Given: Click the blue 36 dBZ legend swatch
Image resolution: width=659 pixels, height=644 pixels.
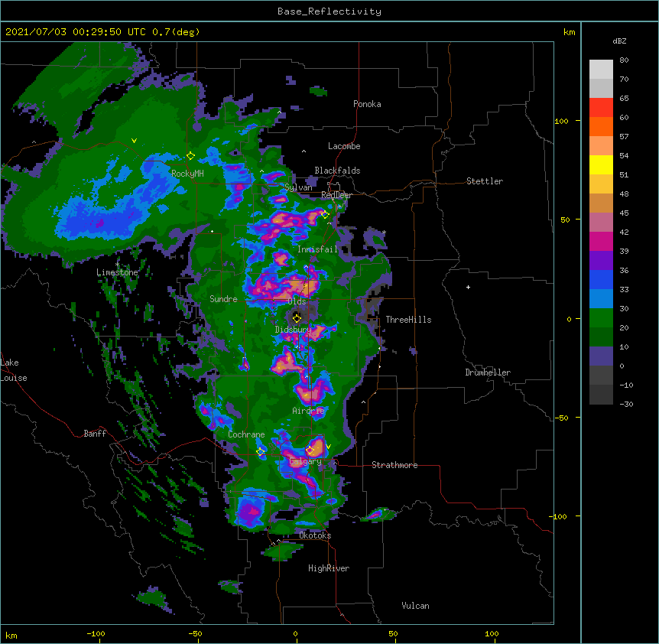Looking at the screenshot, I should pos(601,279).
